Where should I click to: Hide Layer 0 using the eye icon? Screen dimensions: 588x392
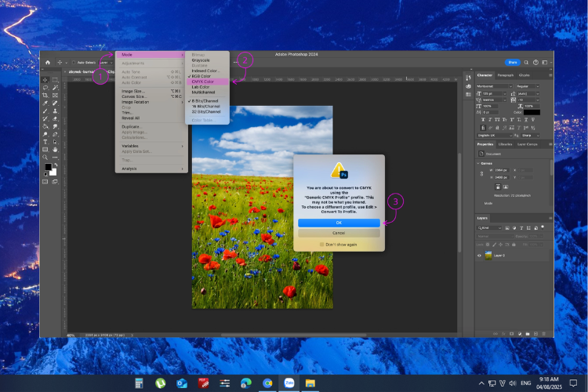pos(479,256)
